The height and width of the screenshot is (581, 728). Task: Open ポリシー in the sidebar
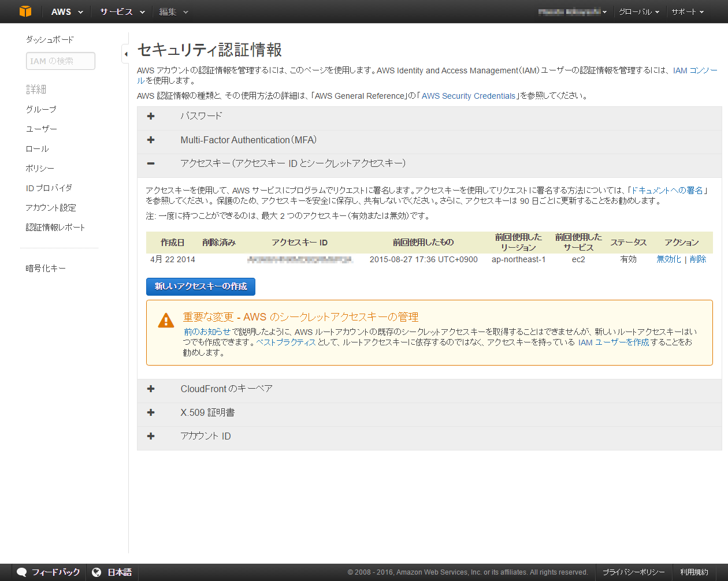pyautogui.click(x=40, y=168)
